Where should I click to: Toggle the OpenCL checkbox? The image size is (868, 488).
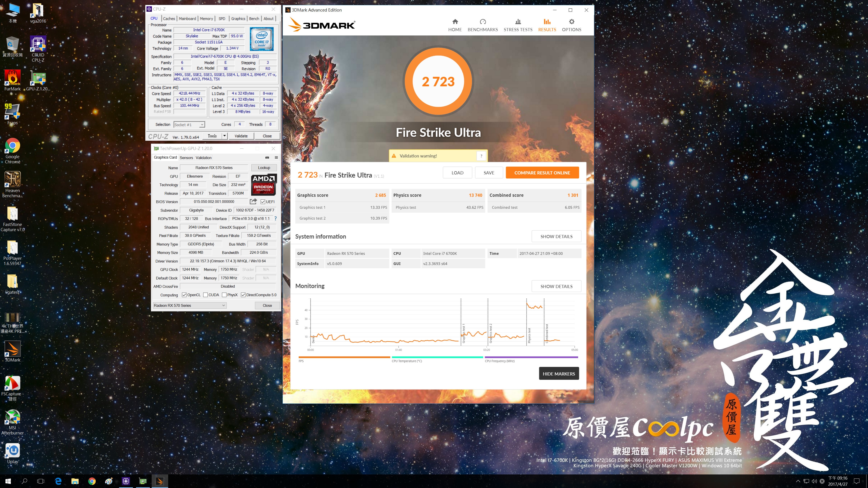tap(184, 295)
